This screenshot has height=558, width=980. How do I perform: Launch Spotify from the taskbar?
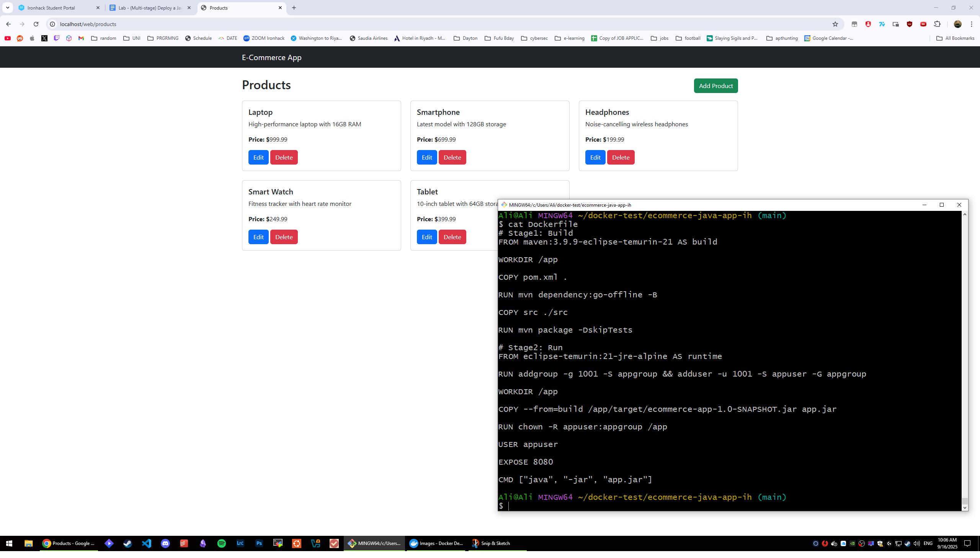pyautogui.click(x=221, y=543)
